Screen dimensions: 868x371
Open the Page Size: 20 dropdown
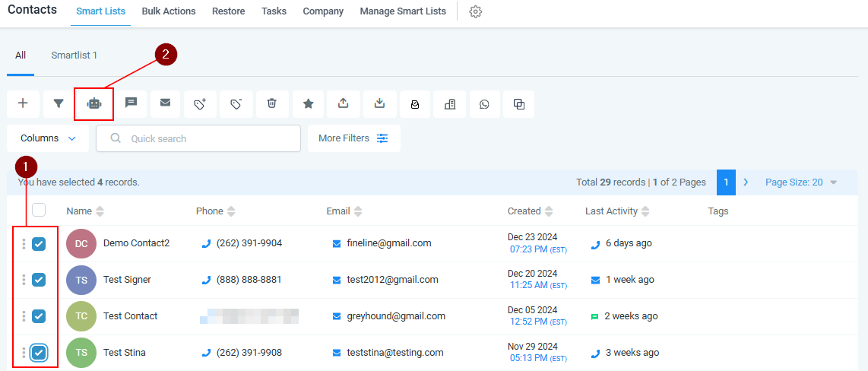(801, 182)
